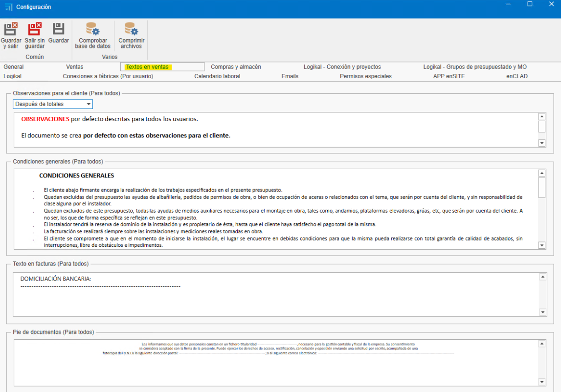This screenshot has height=392, width=561.
Task: Click the Guardar disk icon
Action: (x=58, y=29)
